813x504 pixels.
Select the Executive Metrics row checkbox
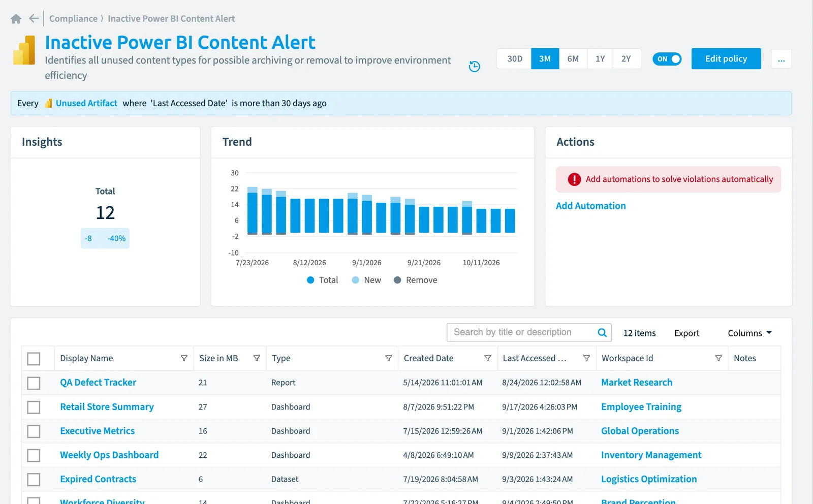34,431
